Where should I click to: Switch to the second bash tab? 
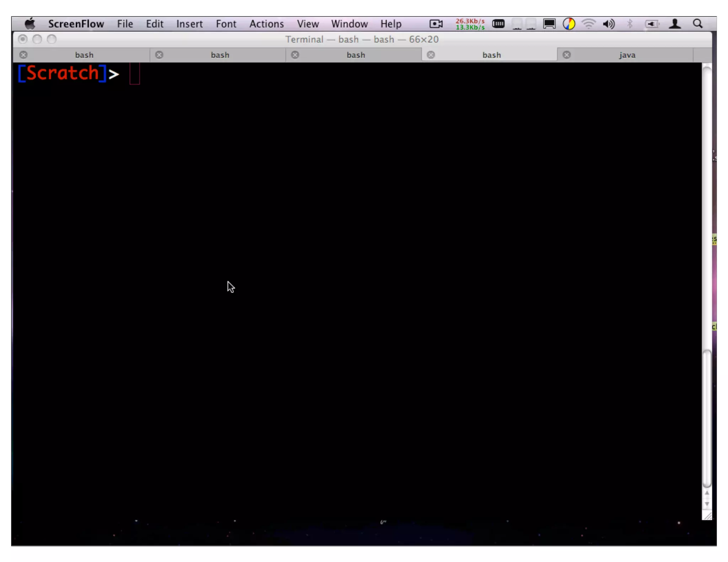pos(220,55)
